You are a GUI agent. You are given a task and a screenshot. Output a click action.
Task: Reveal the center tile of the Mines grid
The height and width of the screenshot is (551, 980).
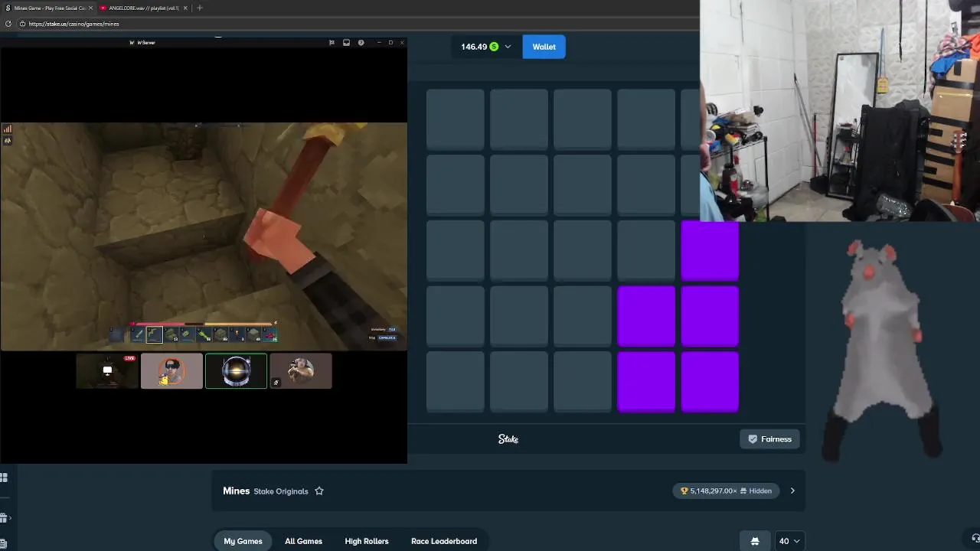pos(583,250)
